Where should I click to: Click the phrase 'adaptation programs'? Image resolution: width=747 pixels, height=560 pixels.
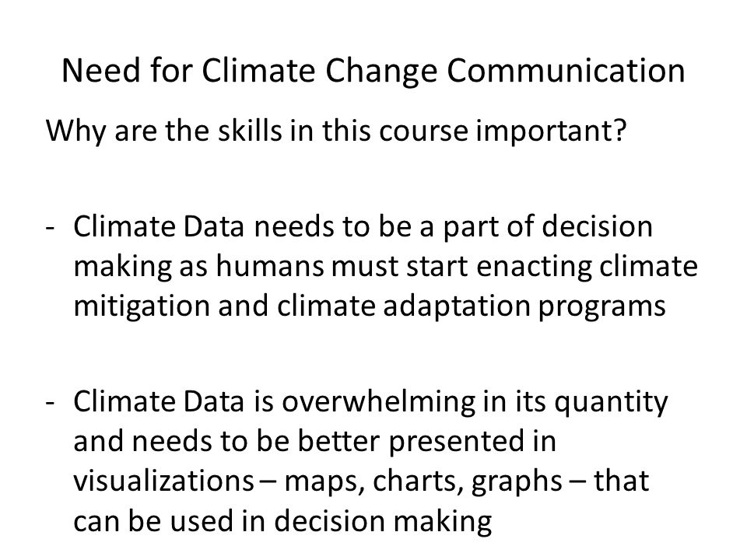tap(524, 306)
